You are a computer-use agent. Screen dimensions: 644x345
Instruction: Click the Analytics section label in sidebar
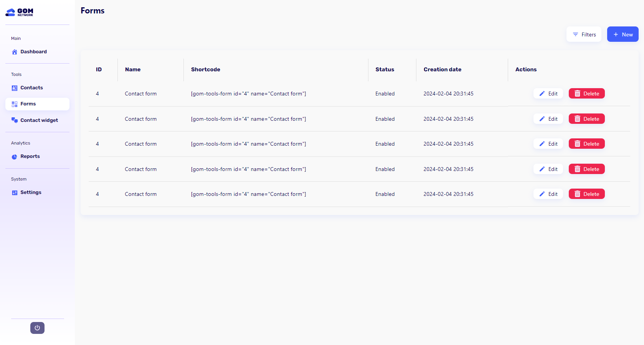21,143
